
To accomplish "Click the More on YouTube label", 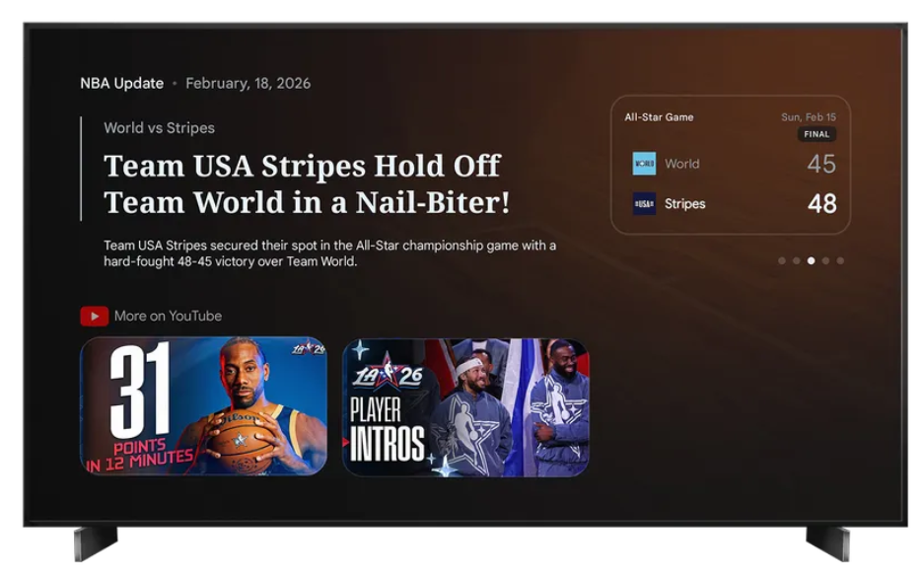I will coord(168,316).
